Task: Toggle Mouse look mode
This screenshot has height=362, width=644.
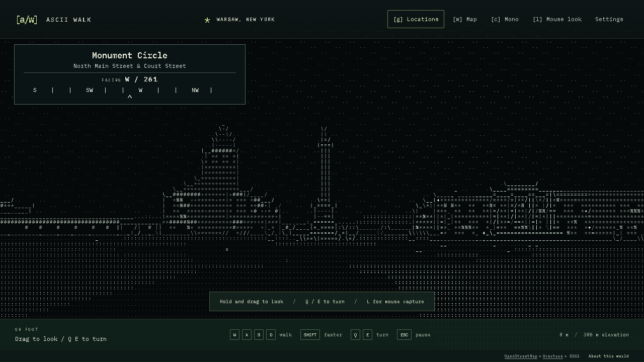Action: [x=557, y=19]
